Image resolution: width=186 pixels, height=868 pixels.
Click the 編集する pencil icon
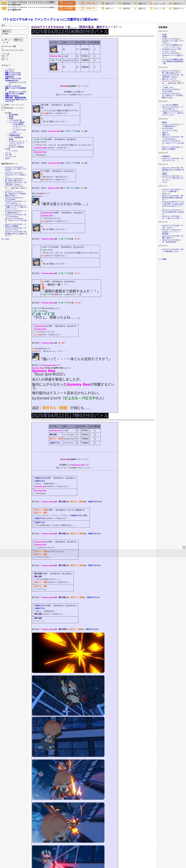click(x=136, y=3)
